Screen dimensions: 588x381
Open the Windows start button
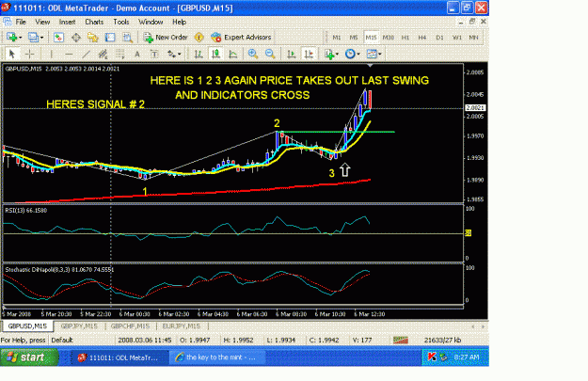click(x=29, y=357)
